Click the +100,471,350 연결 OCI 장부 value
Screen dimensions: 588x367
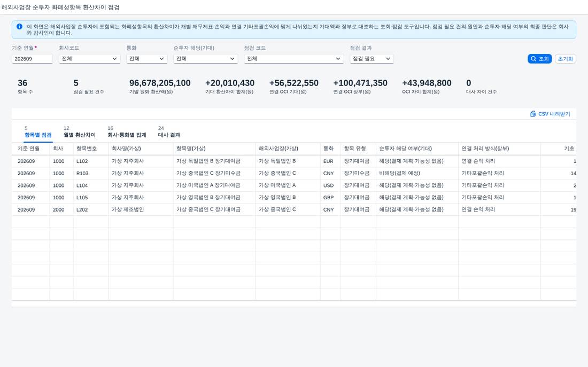(360, 83)
